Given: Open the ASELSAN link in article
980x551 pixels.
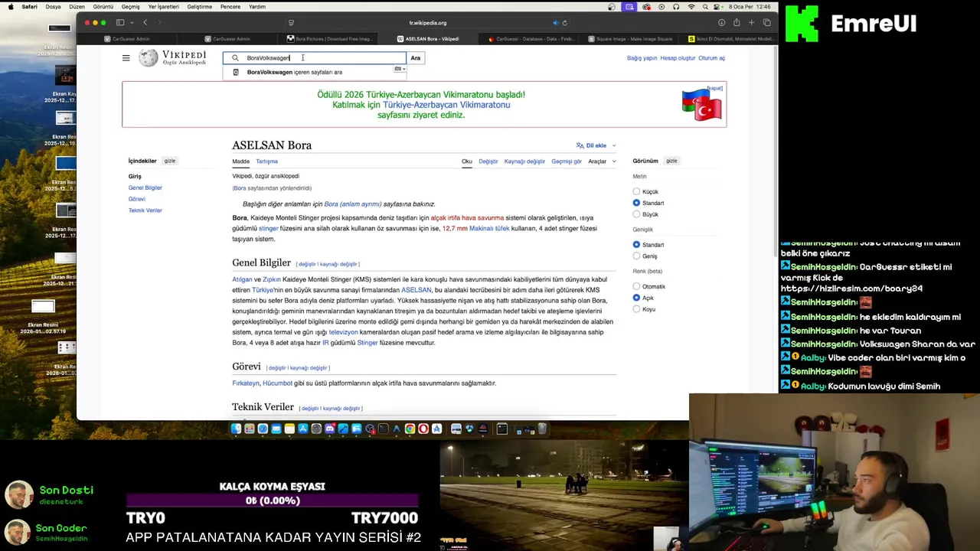Looking at the screenshot, I should pyautogui.click(x=416, y=290).
